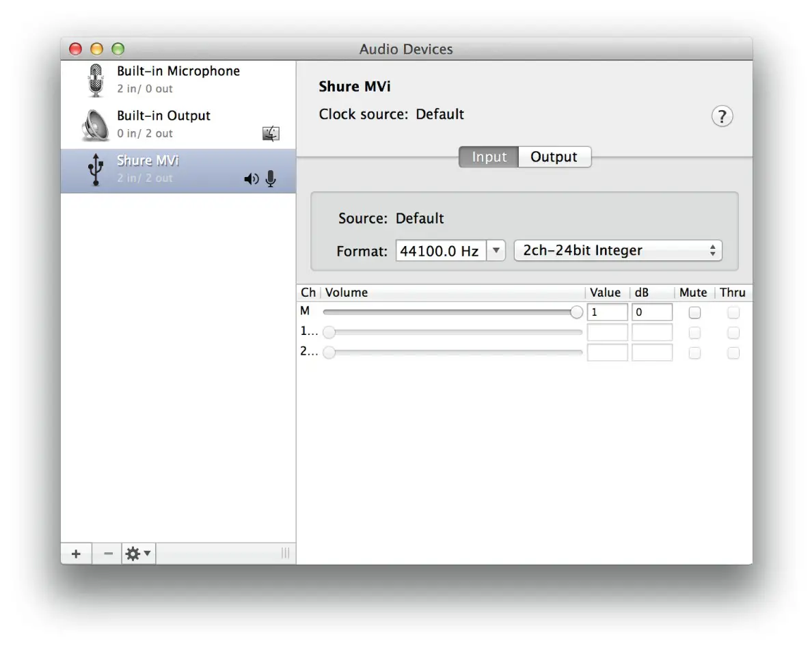Click the add device plus icon
Viewport: 812px width, 648px height.
tap(76, 553)
